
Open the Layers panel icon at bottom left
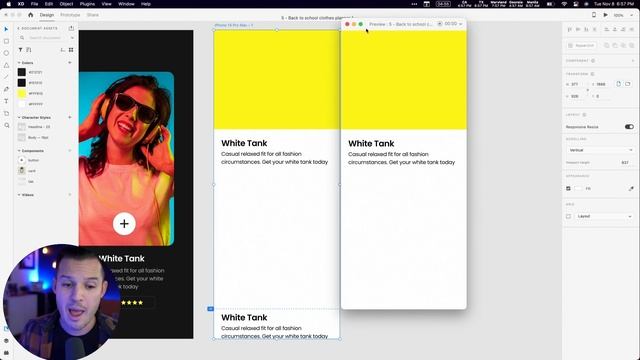click(x=6, y=340)
